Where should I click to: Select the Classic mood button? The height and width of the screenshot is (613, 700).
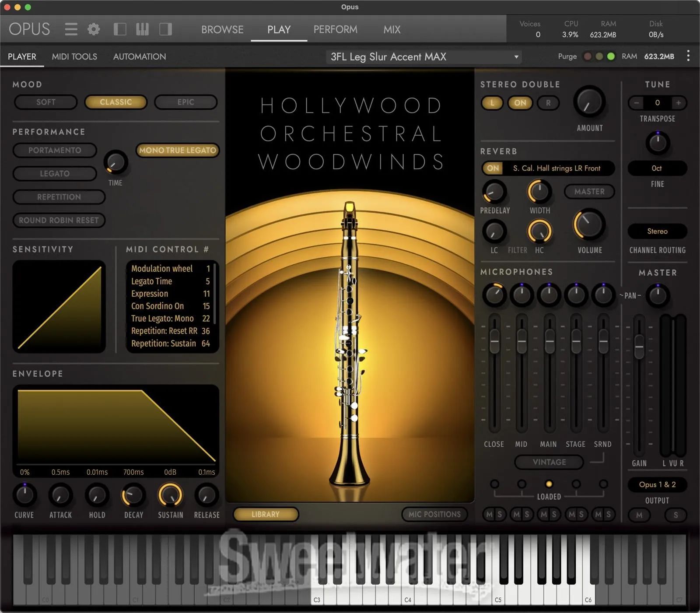click(x=116, y=102)
